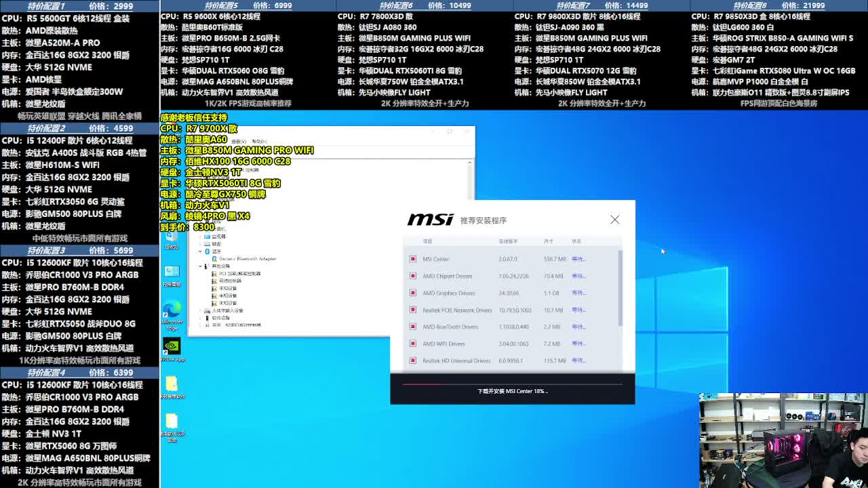Toggle the AMD WiFi Drivers checkbox
Screen dimensions: 868x488
pyautogui.click(x=412, y=344)
